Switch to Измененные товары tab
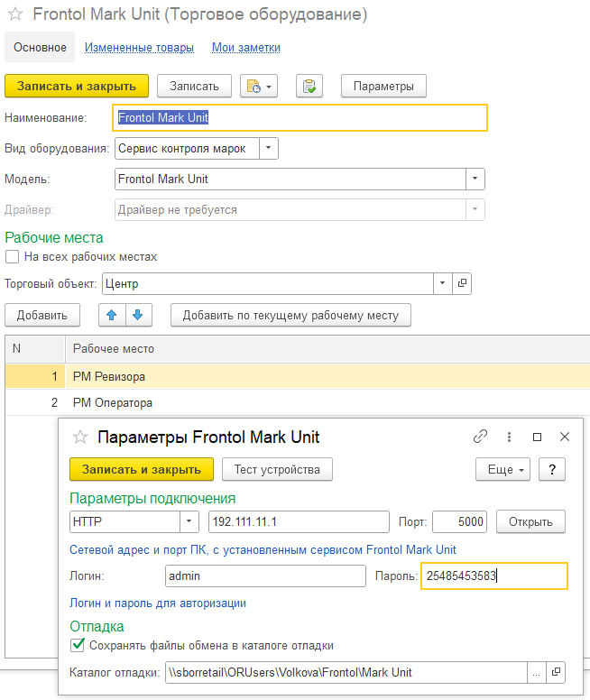The height and width of the screenshot is (700, 590). [139, 47]
